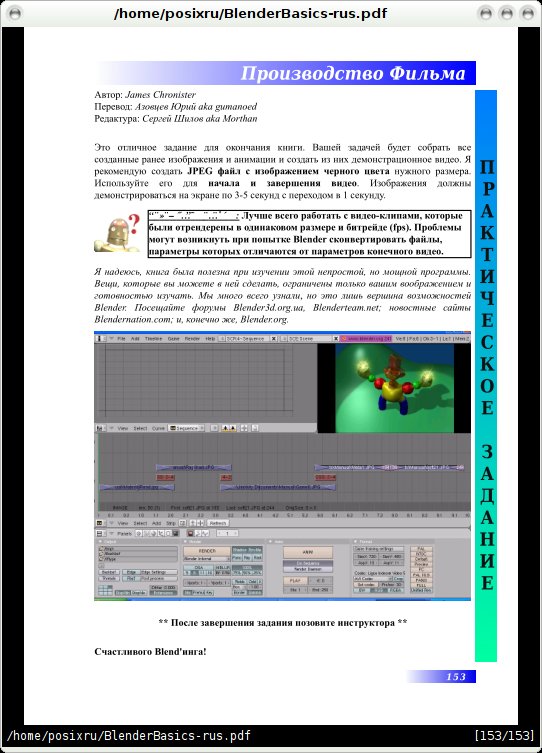Open the Add menu in Blender top header
This screenshot has width=542, height=753.
click(x=135, y=339)
